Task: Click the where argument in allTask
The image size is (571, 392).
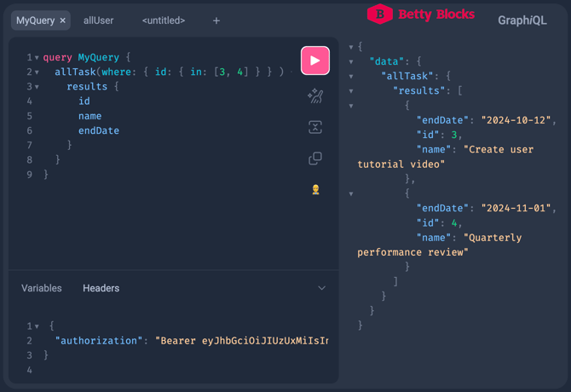Action: point(116,72)
